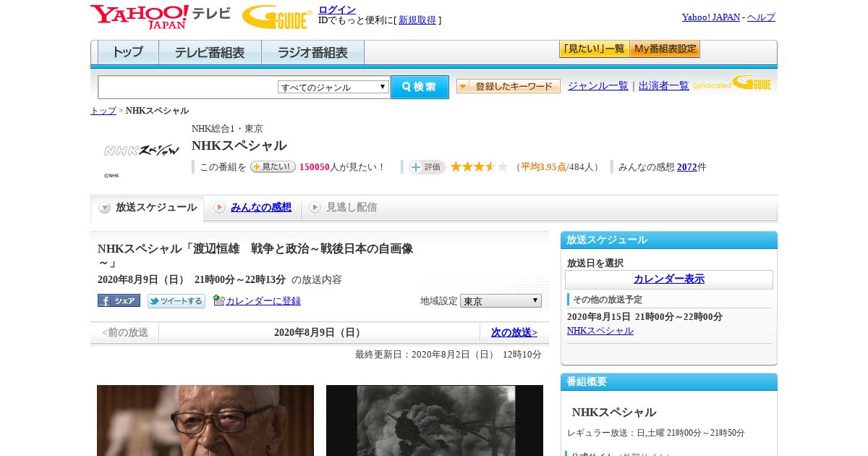The height and width of the screenshot is (456, 868).
Task: Click the みんなの感想 tab play icon
Action: click(x=219, y=208)
